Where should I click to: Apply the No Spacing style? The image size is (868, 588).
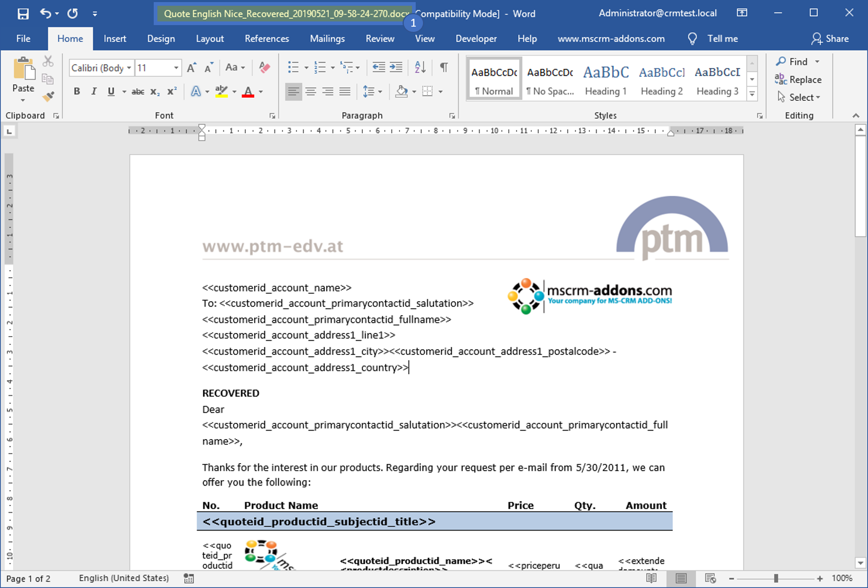pos(550,79)
